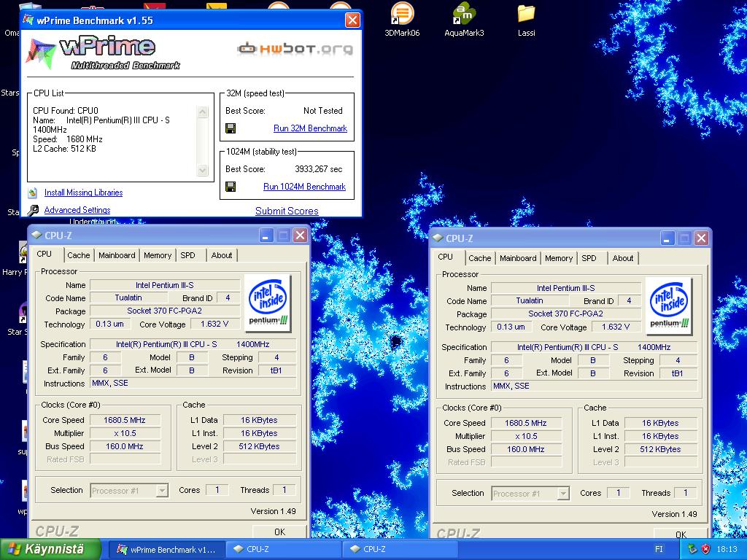Click the Intel Inside logo in left CPU-Z

[x=268, y=303]
